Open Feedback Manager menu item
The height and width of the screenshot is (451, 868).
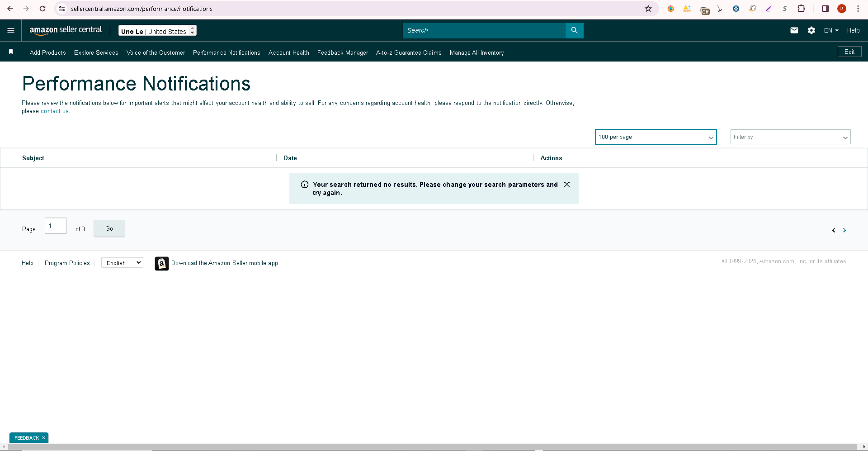pos(343,53)
